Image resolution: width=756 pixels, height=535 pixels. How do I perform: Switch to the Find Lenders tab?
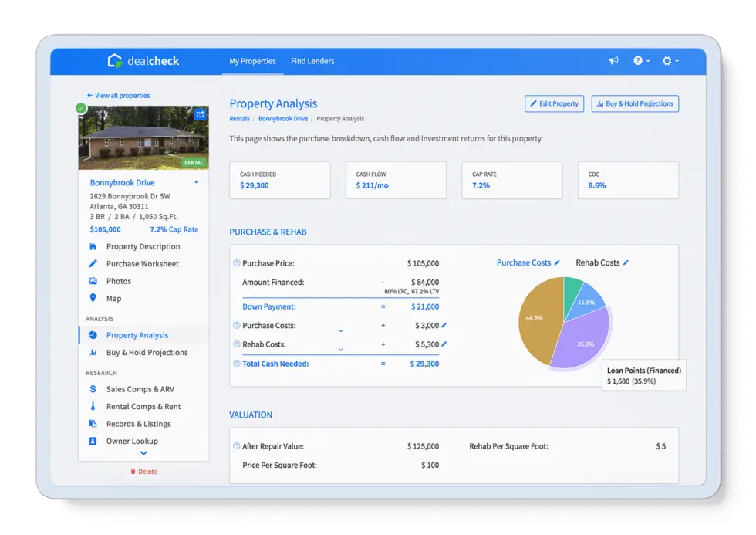pyautogui.click(x=312, y=61)
